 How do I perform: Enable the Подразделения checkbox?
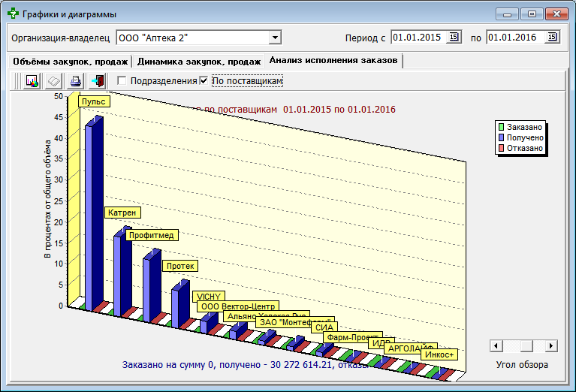(x=121, y=81)
